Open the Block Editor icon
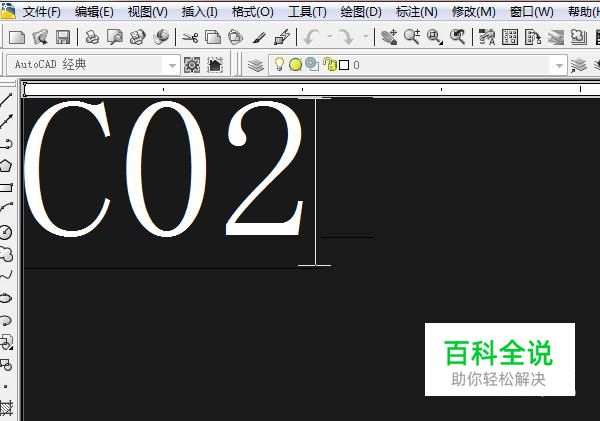The width and height of the screenshot is (600, 421). [282, 37]
